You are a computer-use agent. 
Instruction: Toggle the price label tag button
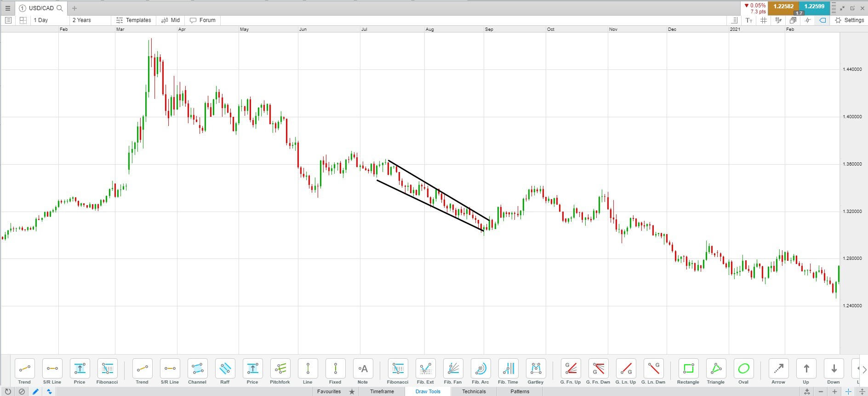[x=822, y=20]
